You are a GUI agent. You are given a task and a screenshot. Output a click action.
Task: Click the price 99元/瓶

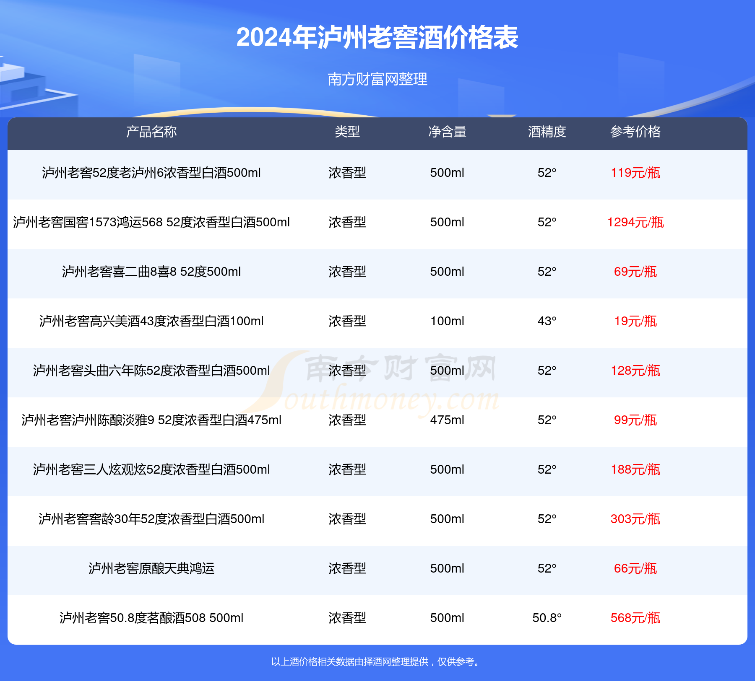[x=635, y=420]
